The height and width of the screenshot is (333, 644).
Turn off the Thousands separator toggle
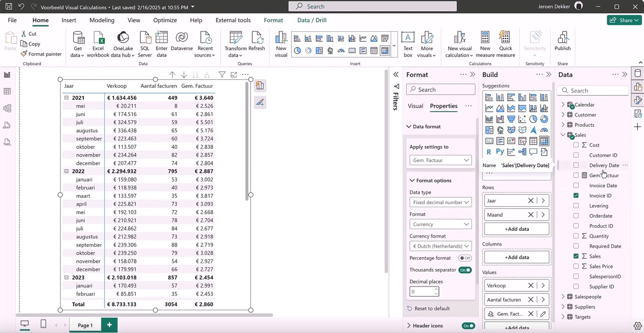pos(465,270)
